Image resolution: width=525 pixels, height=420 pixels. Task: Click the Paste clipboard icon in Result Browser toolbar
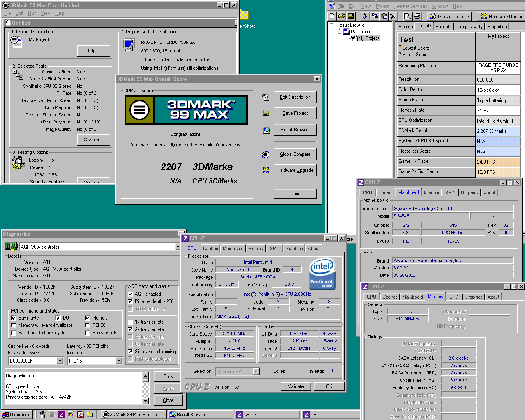coord(384,16)
